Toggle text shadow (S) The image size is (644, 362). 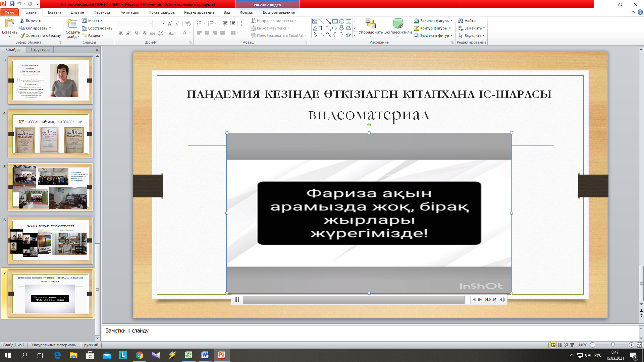point(145,33)
